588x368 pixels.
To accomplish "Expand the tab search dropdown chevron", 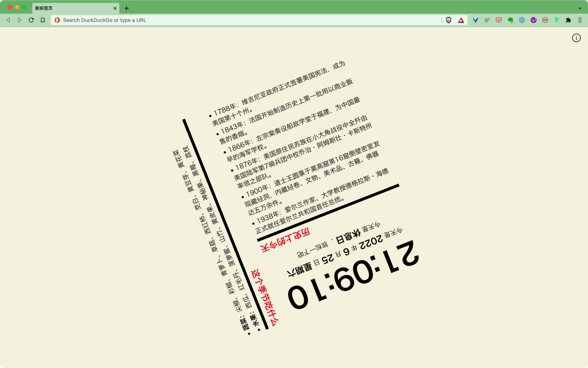I will 580,8.
